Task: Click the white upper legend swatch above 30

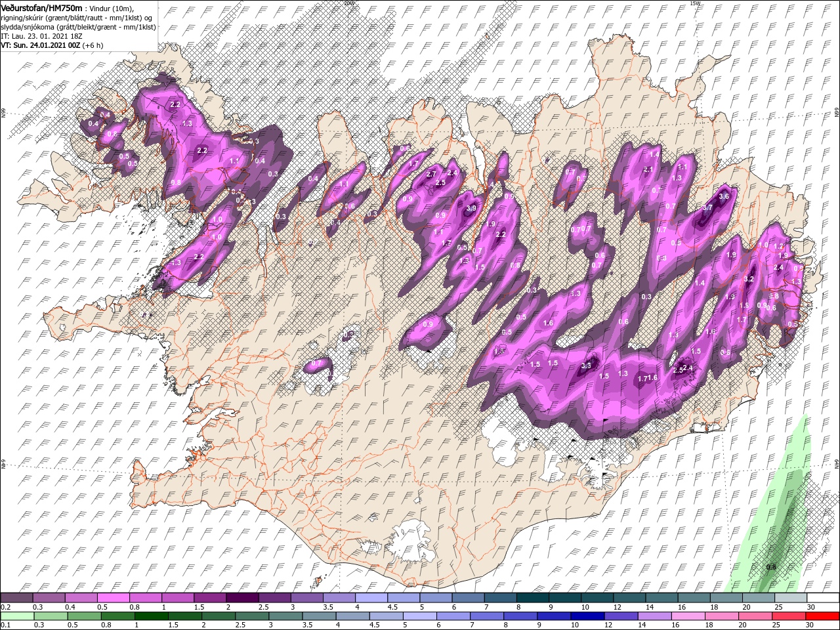Action: [824, 597]
